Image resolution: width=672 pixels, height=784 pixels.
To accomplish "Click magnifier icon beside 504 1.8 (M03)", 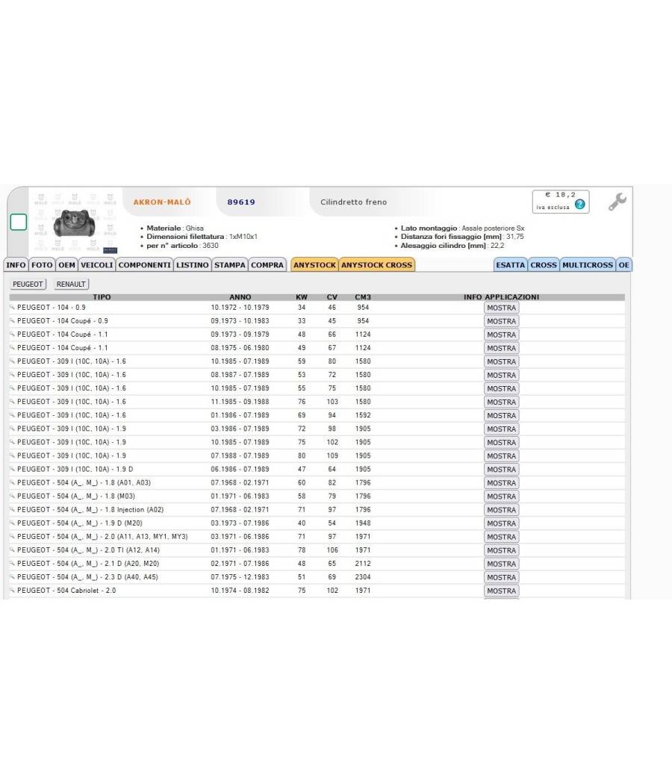I will (x=13, y=497).
